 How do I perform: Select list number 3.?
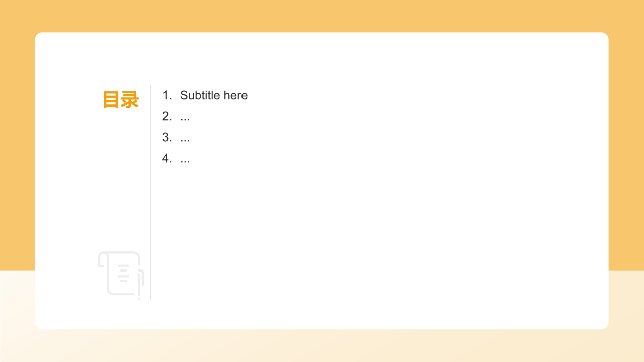[x=167, y=137]
